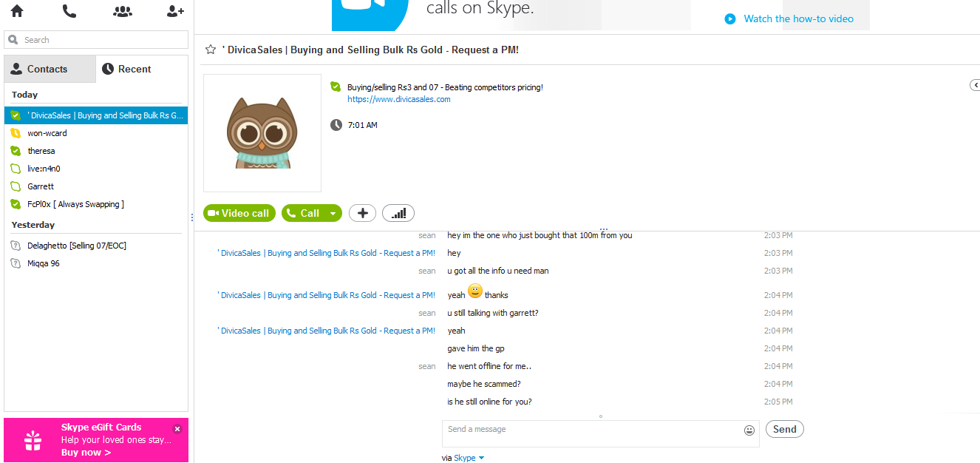Open the FcPl0x [ Always Swapping ] conversation
The width and height of the screenshot is (980, 463).
click(x=96, y=204)
